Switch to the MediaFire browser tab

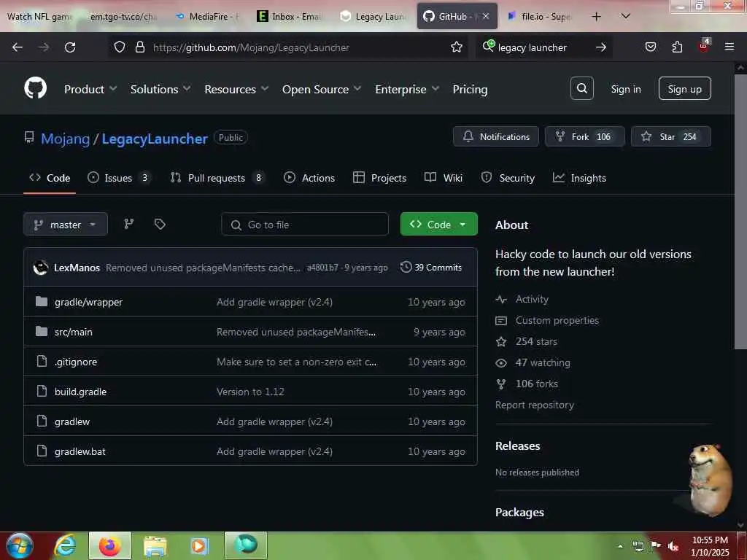208,17
